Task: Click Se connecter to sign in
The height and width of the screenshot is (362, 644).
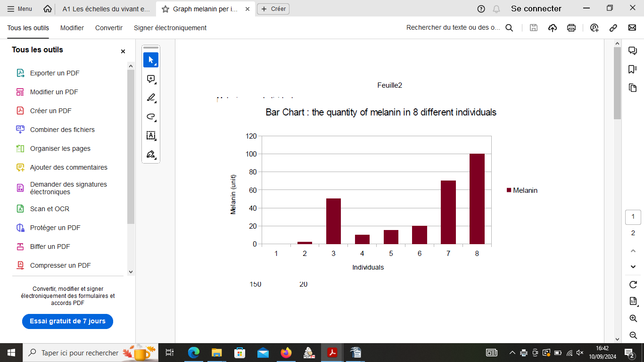Action: [x=536, y=9]
